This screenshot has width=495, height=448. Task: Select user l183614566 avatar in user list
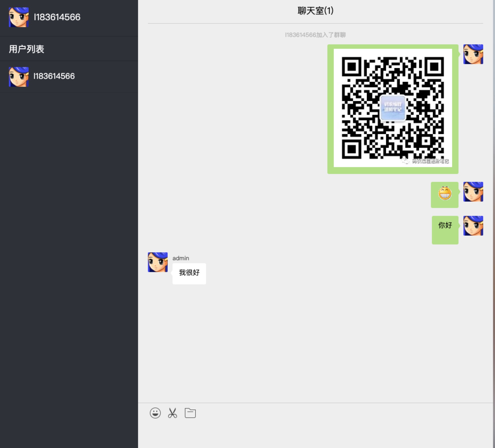[19, 77]
